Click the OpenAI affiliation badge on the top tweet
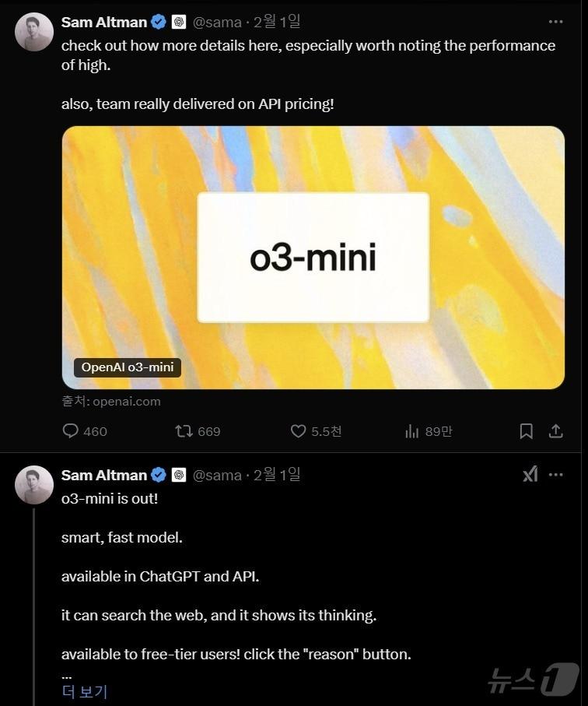Viewport: 588px width, 706px height. click(179, 22)
